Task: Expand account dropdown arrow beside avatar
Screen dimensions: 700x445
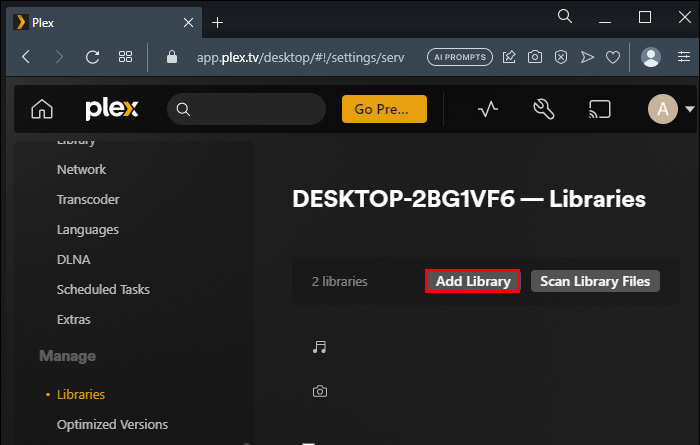Action: pyautogui.click(x=690, y=109)
